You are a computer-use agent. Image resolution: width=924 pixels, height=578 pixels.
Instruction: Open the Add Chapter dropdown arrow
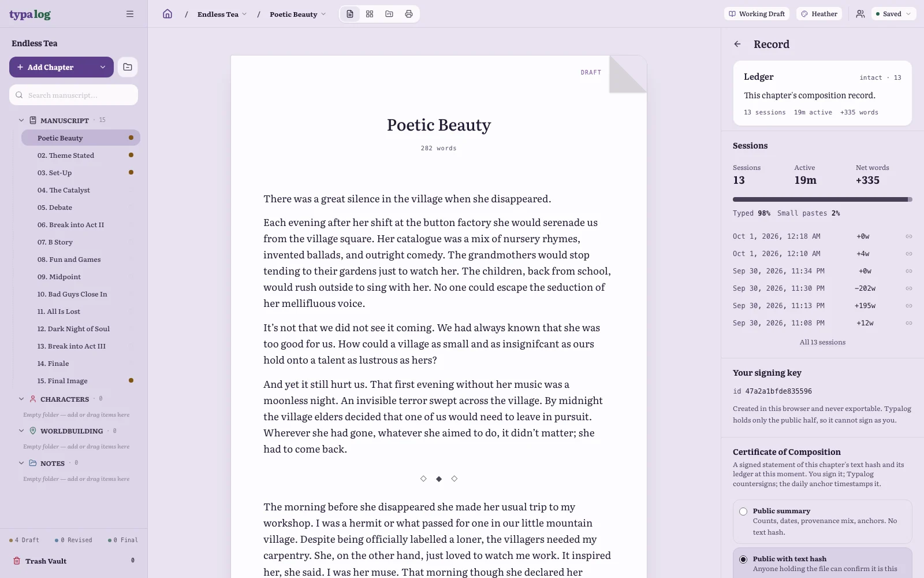pyautogui.click(x=103, y=67)
